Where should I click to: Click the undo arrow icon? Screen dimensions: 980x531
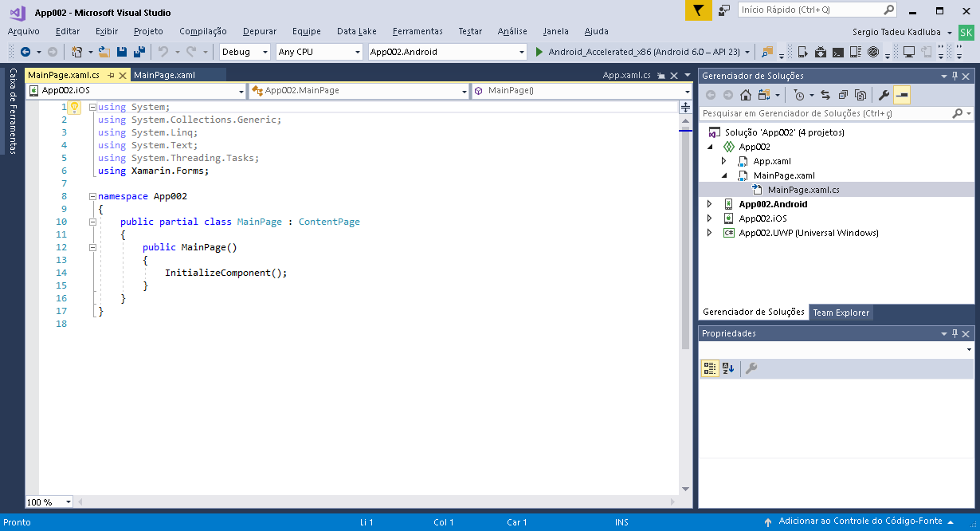[163, 52]
